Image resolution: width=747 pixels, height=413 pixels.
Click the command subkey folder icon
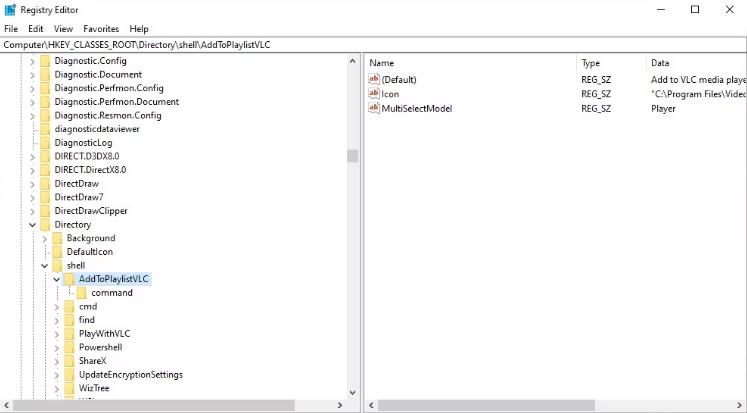pos(81,292)
